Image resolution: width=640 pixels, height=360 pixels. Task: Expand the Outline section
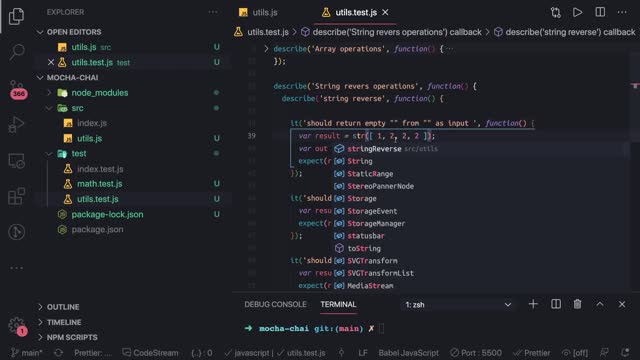63,307
